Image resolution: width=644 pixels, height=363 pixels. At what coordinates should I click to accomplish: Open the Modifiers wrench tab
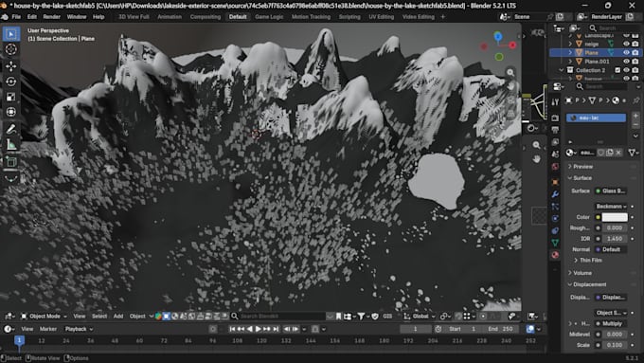[555, 194]
